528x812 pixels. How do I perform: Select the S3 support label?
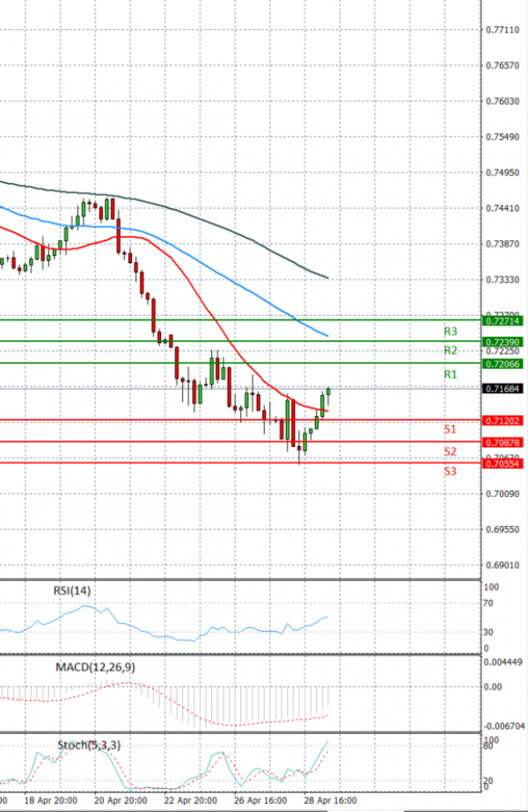tap(450, 472)
